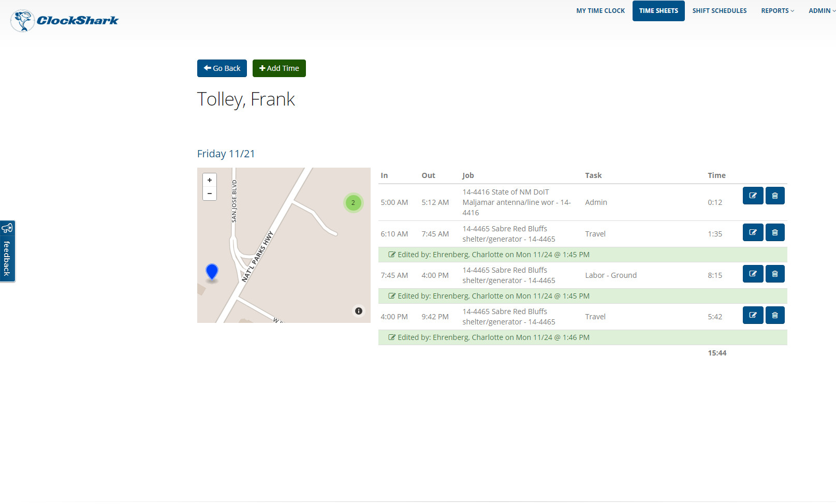Image resolution: width=836 pixels, height=504 pixels.
Task: Click the ClockShark logo
Action: pyautogui.click(x=65, y=21)
